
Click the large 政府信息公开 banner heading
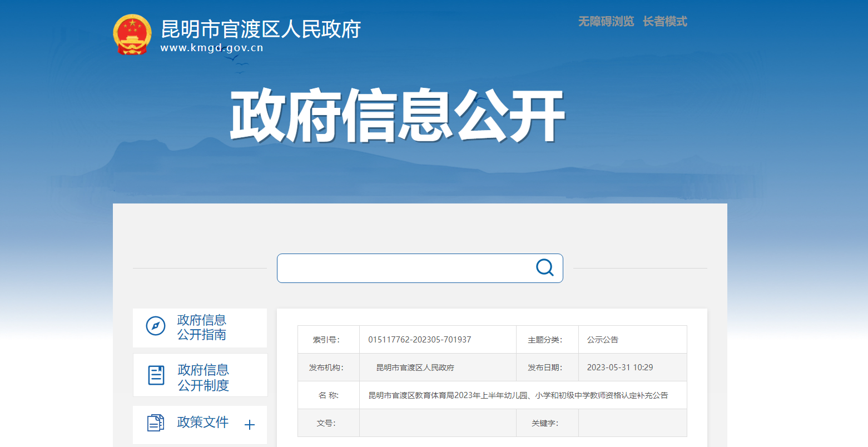coord(397,116)
